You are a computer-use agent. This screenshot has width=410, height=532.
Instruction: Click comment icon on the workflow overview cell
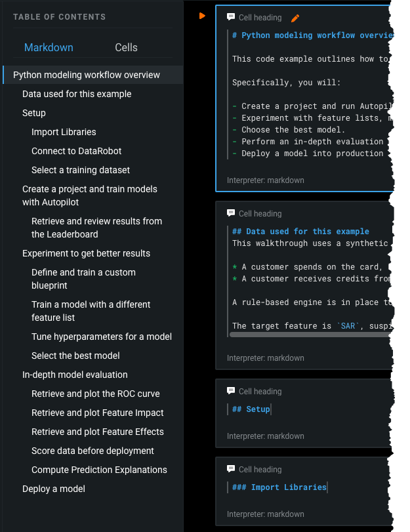click(231, 18)
